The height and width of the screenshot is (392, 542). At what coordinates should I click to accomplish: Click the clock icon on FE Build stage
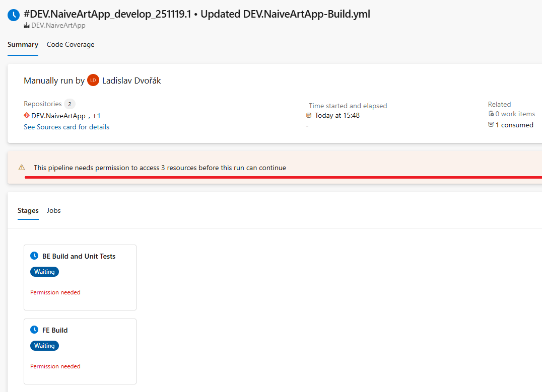coord(34,330)
